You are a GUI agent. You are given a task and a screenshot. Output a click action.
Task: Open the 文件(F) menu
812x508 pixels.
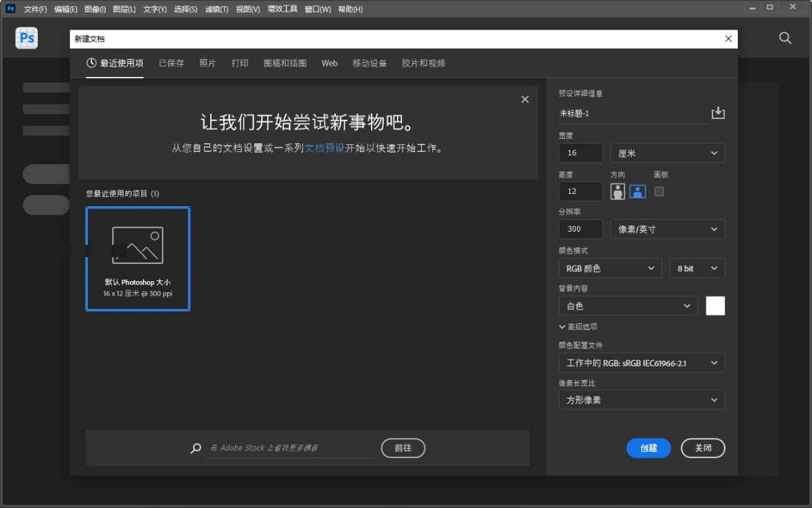[35, 9]
